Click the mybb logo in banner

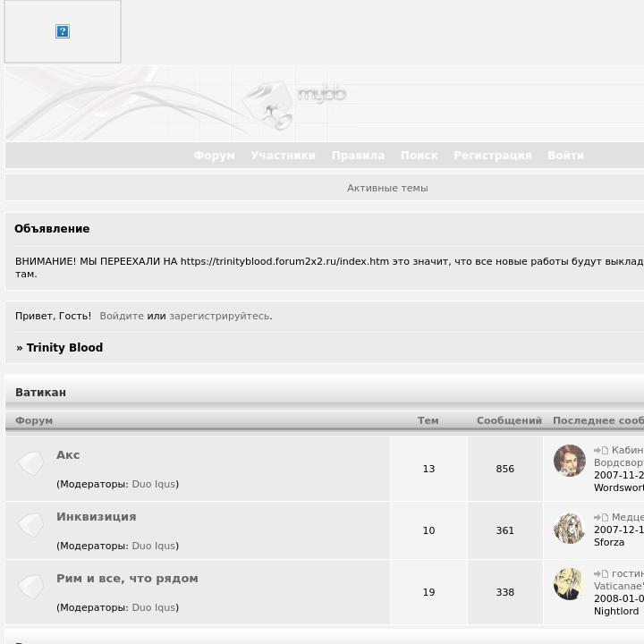click(x=296, y=105)
